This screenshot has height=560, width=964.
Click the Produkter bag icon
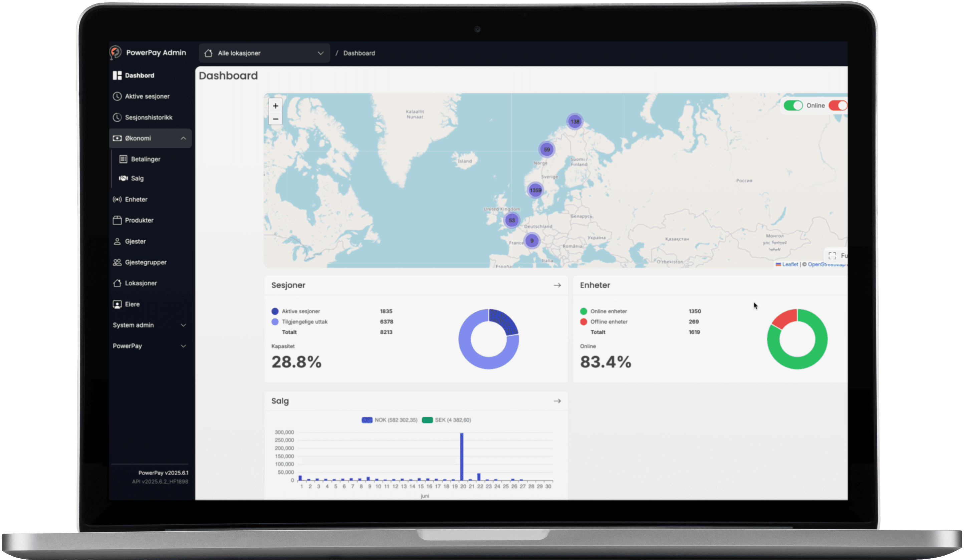117,220
